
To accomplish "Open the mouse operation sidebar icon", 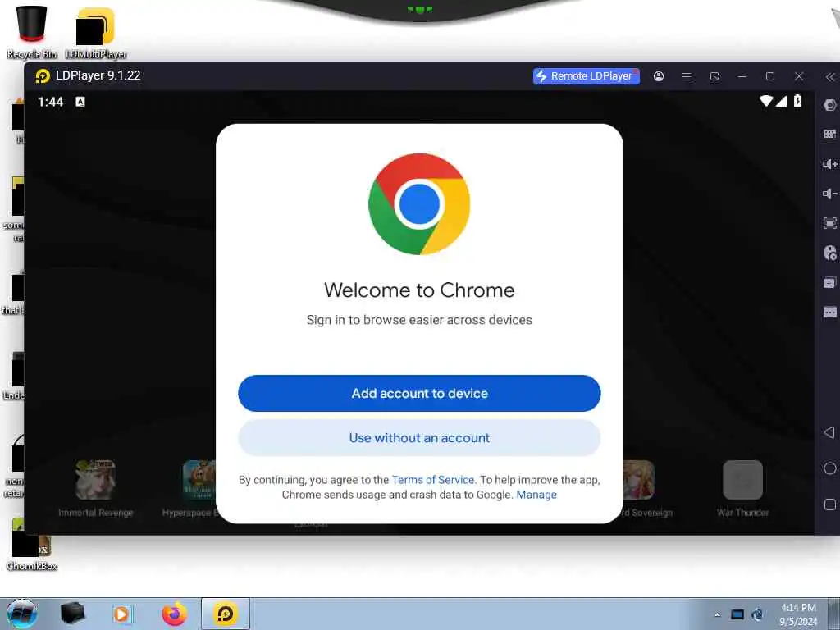I will (x=830, y=253).
